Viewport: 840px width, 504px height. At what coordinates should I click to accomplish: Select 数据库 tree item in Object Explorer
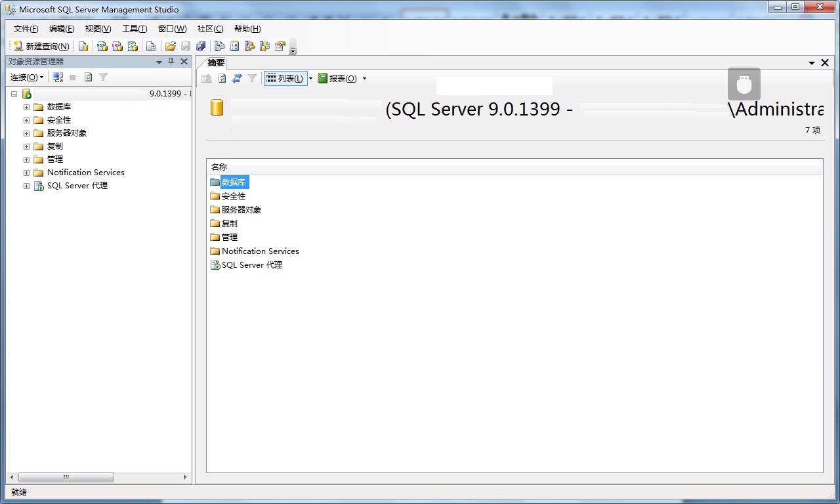[59, 107]
